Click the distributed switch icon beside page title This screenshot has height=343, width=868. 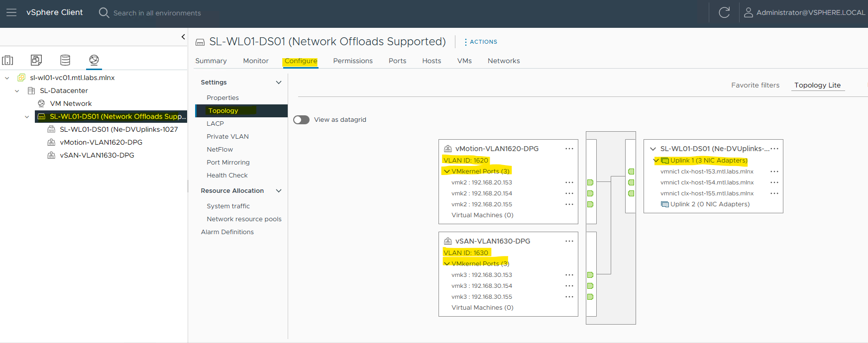(200, 42)
